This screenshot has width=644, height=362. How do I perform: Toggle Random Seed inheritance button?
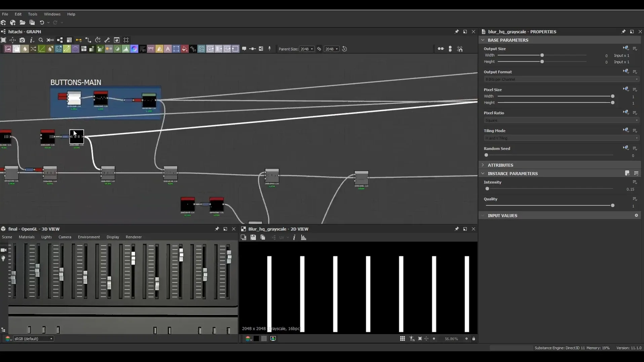click(626, 148)
